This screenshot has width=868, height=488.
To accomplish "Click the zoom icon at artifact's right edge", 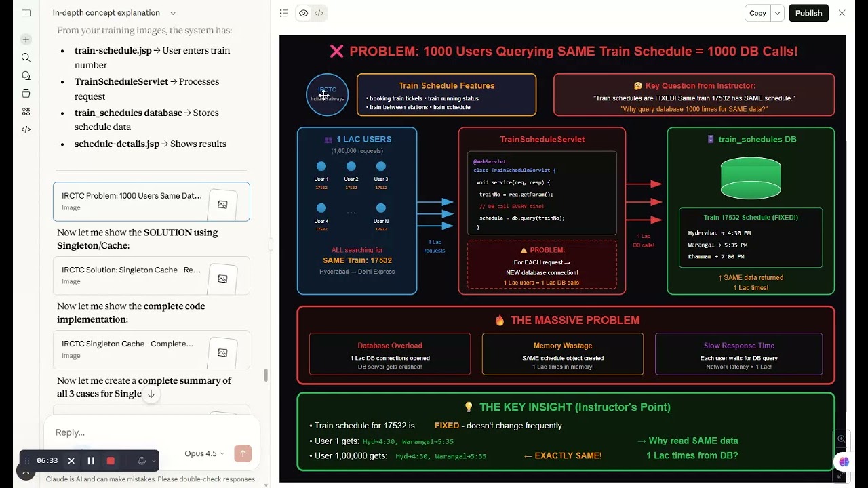I will coord(842,439).
